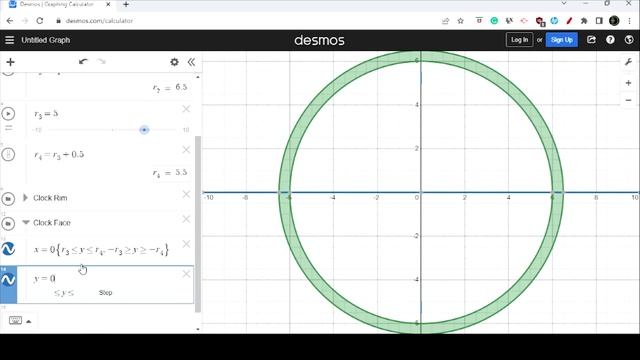
Task: Expand the Clock Rim folder
Action: pyautogui.click(x=25, y=198)
